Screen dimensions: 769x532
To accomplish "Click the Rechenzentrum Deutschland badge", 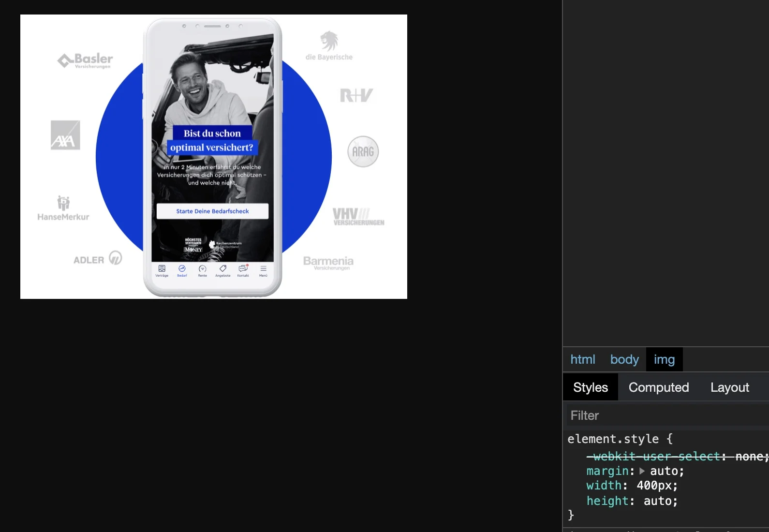I will tap(225, 245).
